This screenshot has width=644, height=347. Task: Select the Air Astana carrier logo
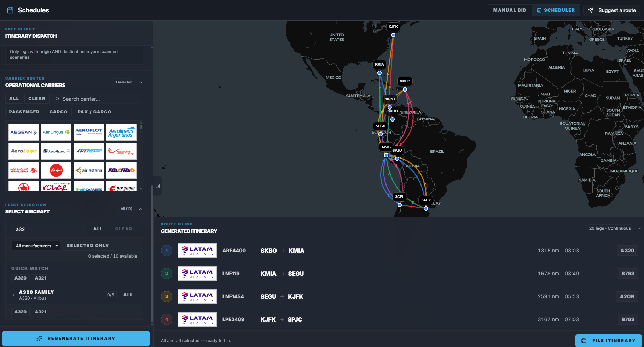click(x=89, y=170)
